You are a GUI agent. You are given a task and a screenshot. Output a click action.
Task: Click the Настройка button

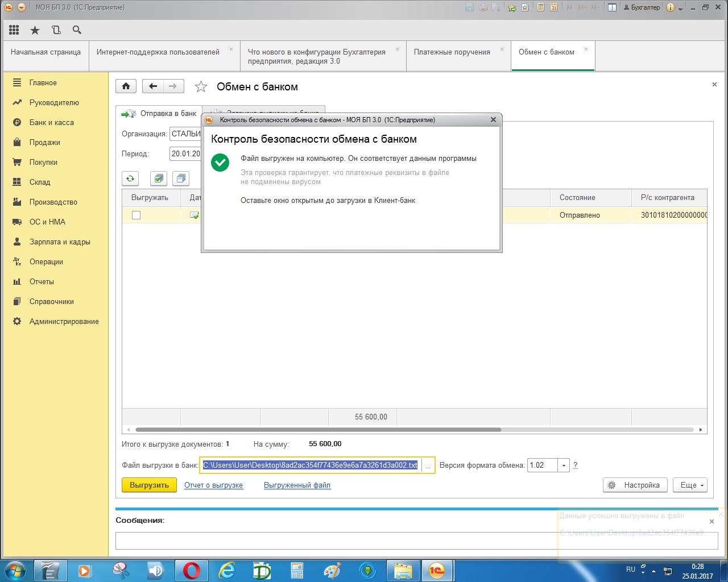click(x=635, y=485)
